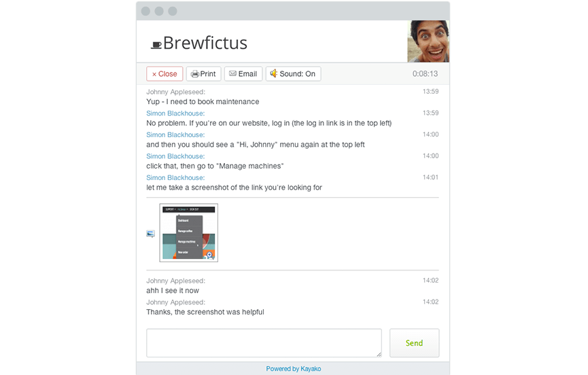
Task: Click the resize grip of message box
Action: pyautogui.click(x=379, y=354)
